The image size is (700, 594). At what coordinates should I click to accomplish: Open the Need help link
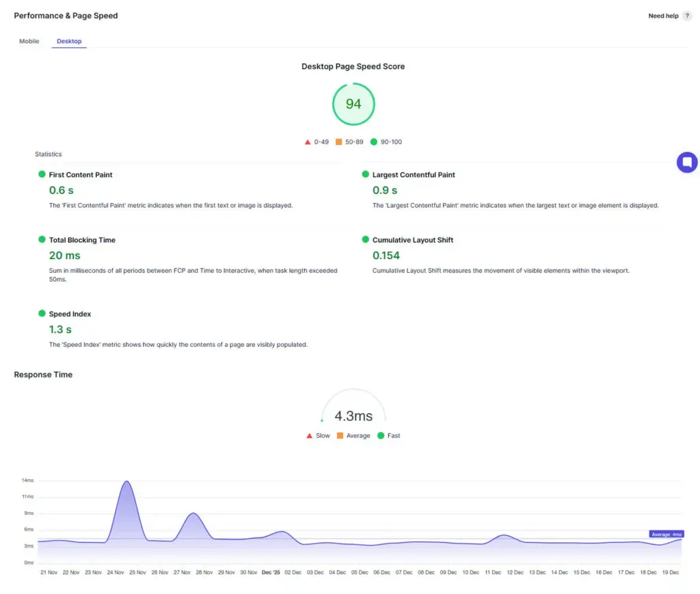[662, 15]
